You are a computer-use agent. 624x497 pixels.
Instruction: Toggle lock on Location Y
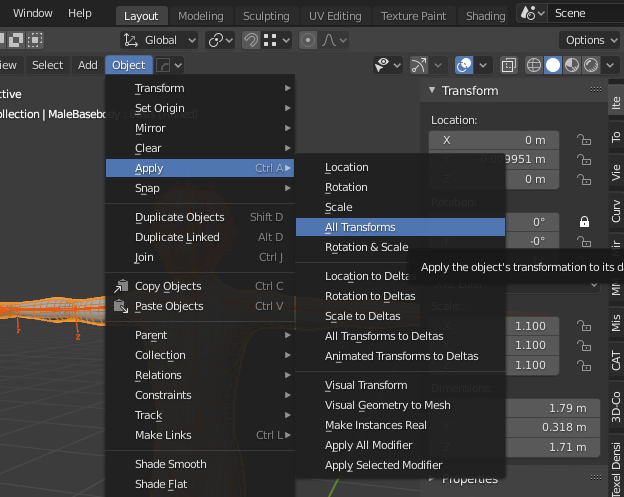click(584, 160)
